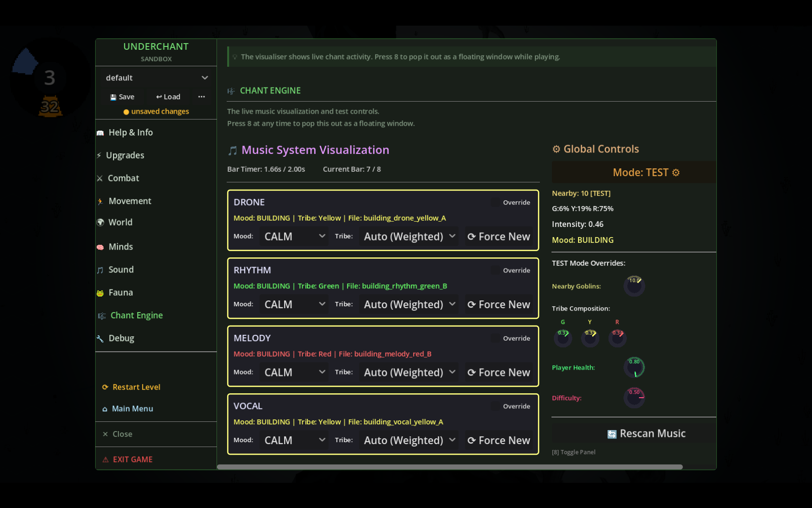The image size is (812, 508).
Task: Open the default preset dropdown
Action: tap(156, 78)
